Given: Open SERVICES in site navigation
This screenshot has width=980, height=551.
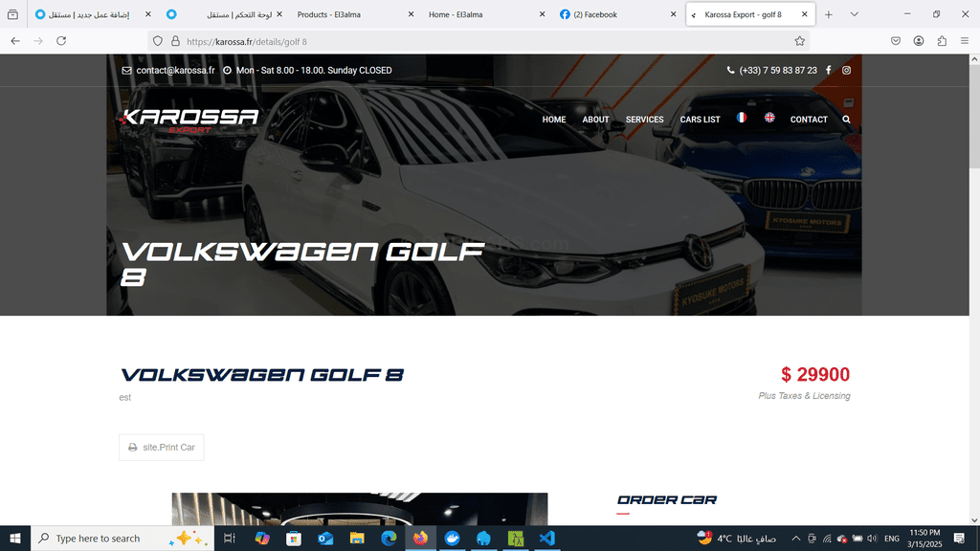Looking at the screenshot, I should click(644, 120).
